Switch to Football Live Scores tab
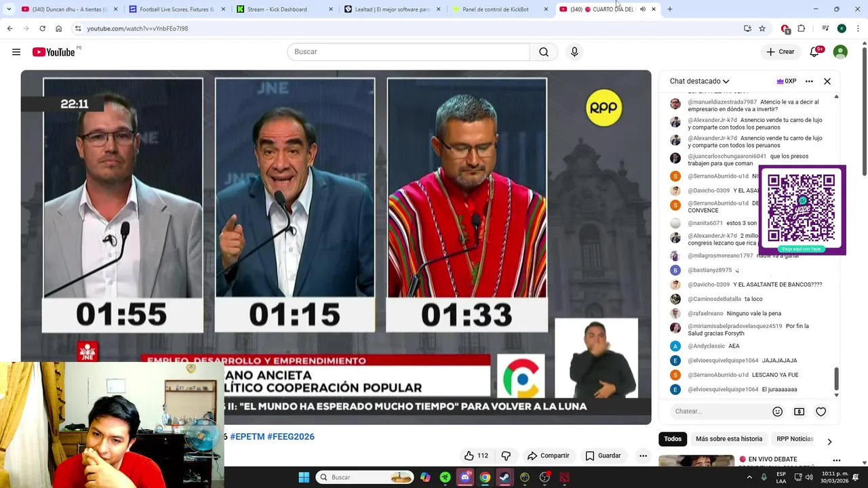Image resolution: width=868 pixels, height=488 pixels. point(176,9)
